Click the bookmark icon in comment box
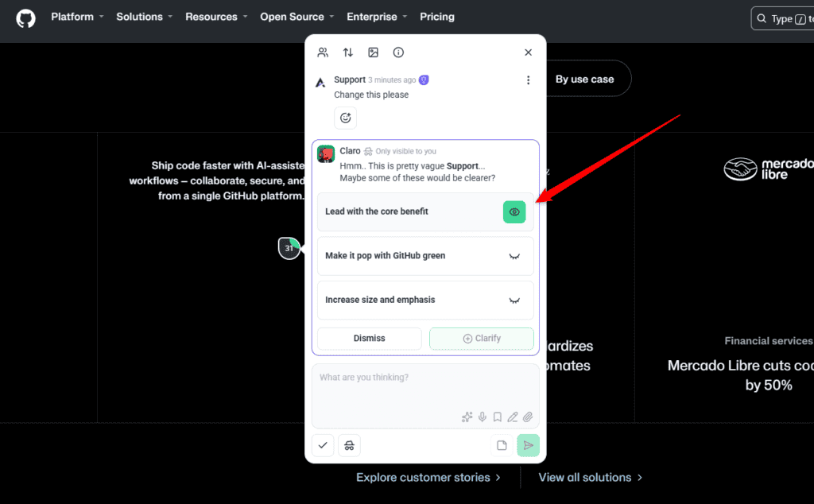 point(498,417)
